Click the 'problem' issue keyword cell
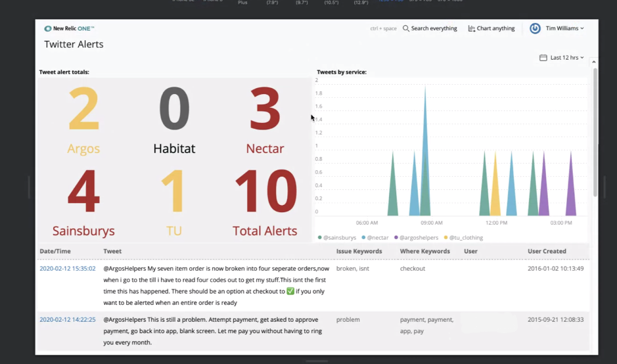The image size is (617, 364). click(x=348, y=319)
